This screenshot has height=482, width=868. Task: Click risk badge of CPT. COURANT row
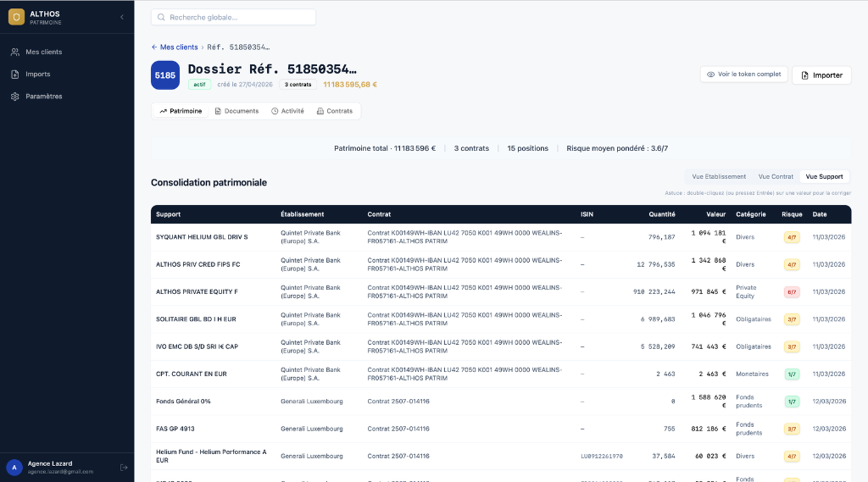792,374
